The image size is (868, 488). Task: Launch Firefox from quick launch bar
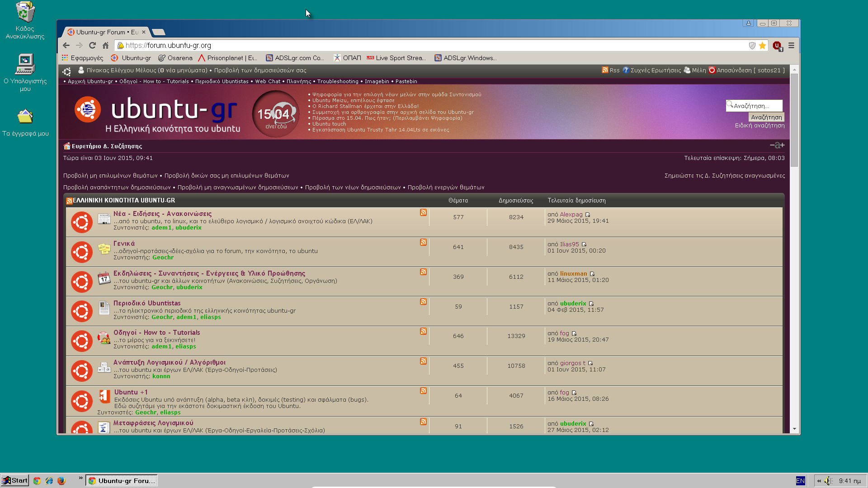click(x=61, y=481)
